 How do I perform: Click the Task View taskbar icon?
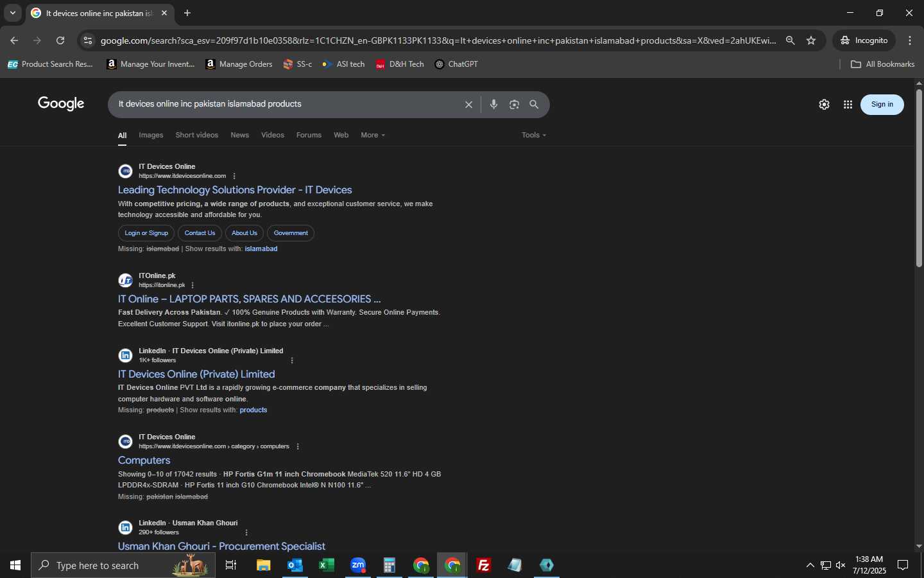(x=231, y=565)
